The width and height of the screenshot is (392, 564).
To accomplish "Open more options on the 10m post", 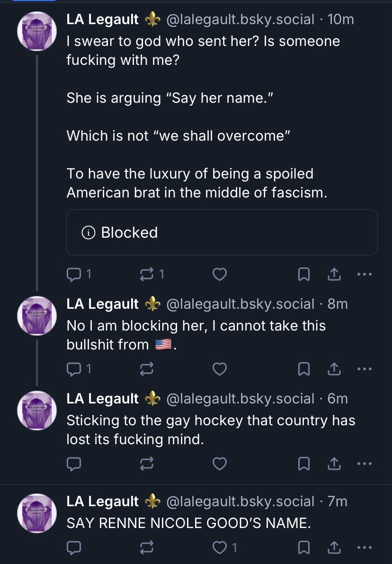I will (x=365, y=274).
